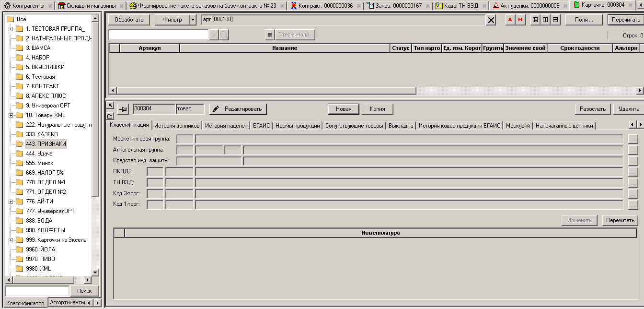Clear the filter with the X button
644x309 pixels.
click(x=491, y=20)
